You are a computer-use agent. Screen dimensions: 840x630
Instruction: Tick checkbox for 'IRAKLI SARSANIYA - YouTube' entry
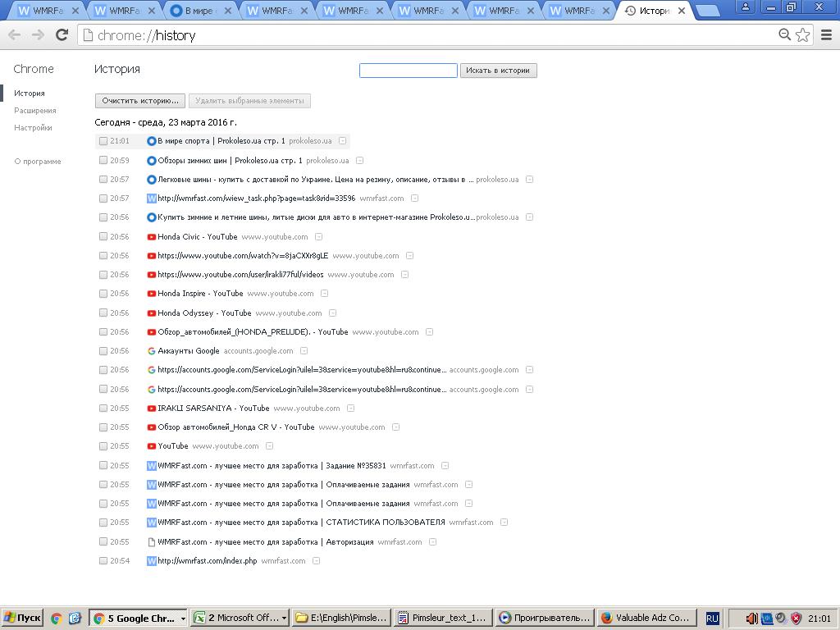click(103, 409)
